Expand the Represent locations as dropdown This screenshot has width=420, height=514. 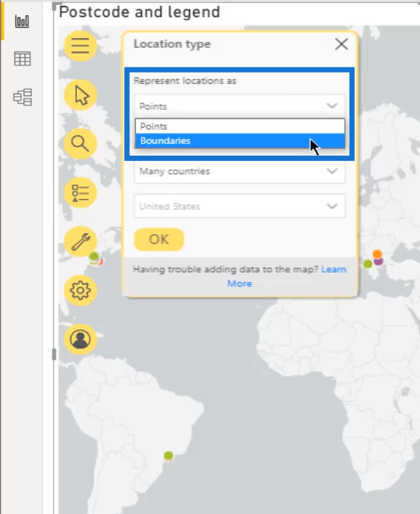pyautogui.click(x=239, y=106)
